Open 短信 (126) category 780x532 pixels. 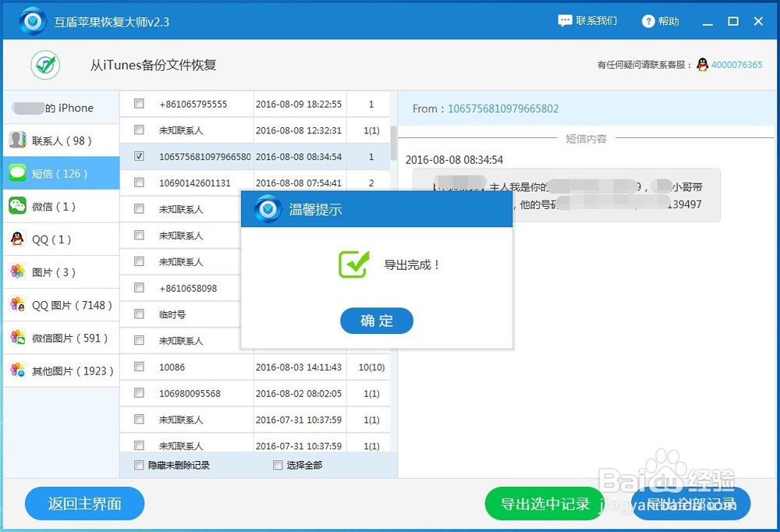(x=61, y=173)
